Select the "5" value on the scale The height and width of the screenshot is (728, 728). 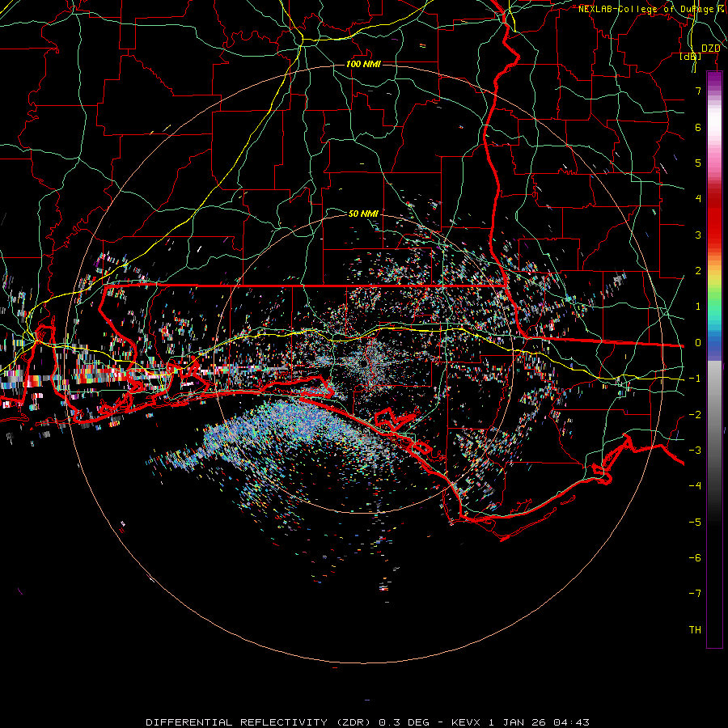698,163
